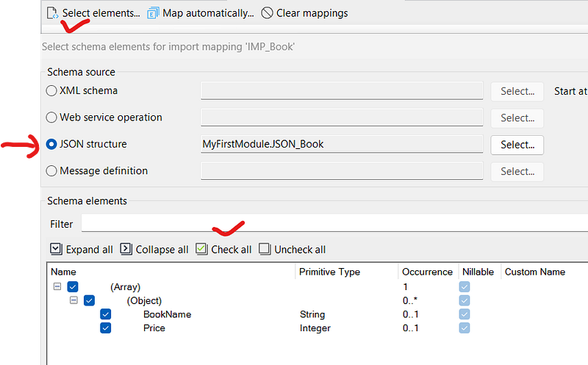Screen dimensions: 588x365
Task: Click the Collapse all icon
Action: tap(126, 249)
